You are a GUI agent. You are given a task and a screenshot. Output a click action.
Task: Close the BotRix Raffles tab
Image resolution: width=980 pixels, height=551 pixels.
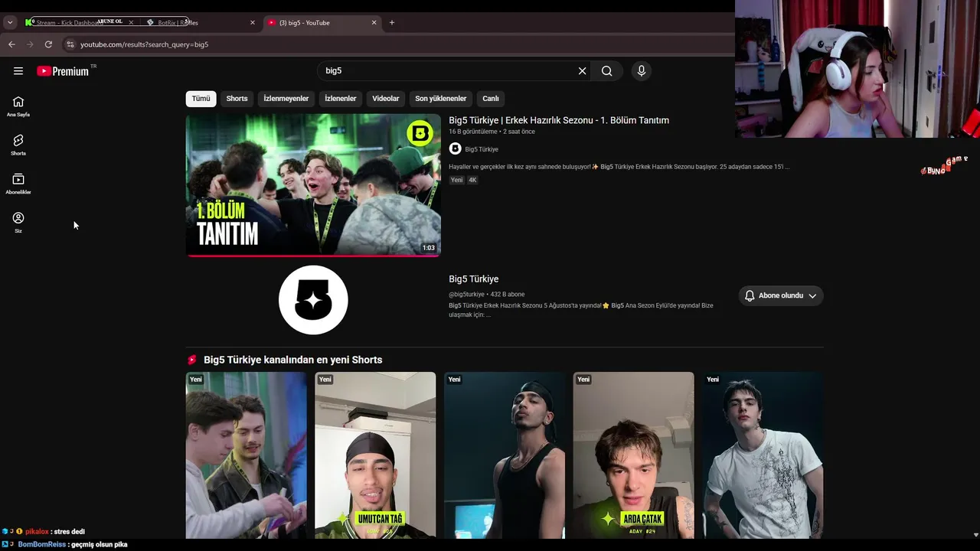point(253,22)
